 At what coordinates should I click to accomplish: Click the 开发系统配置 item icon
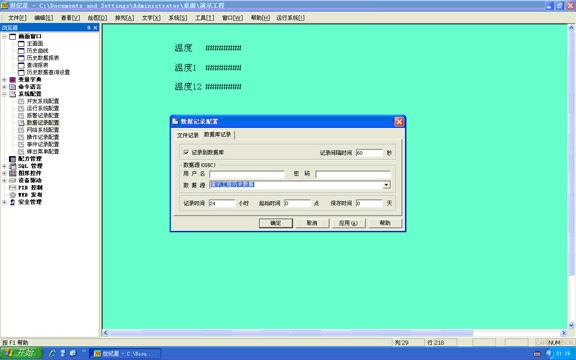[21, 101]
